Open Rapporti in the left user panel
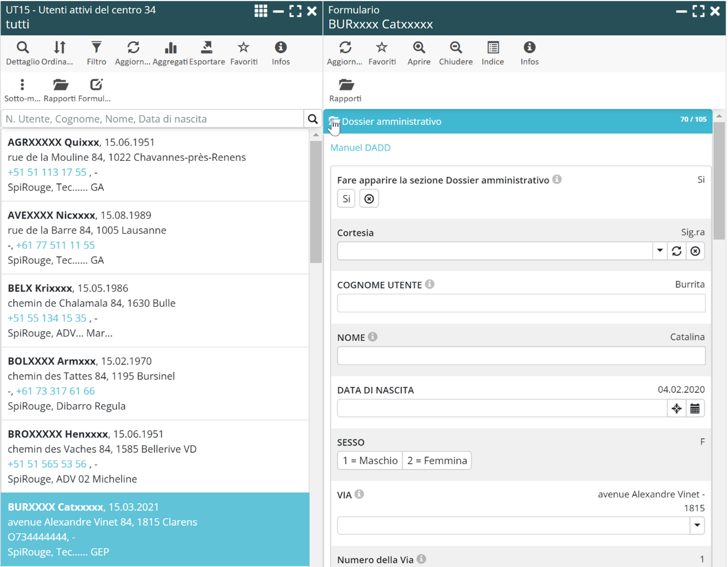The width and height of the screenshot is (728, 567). (60, 85)
